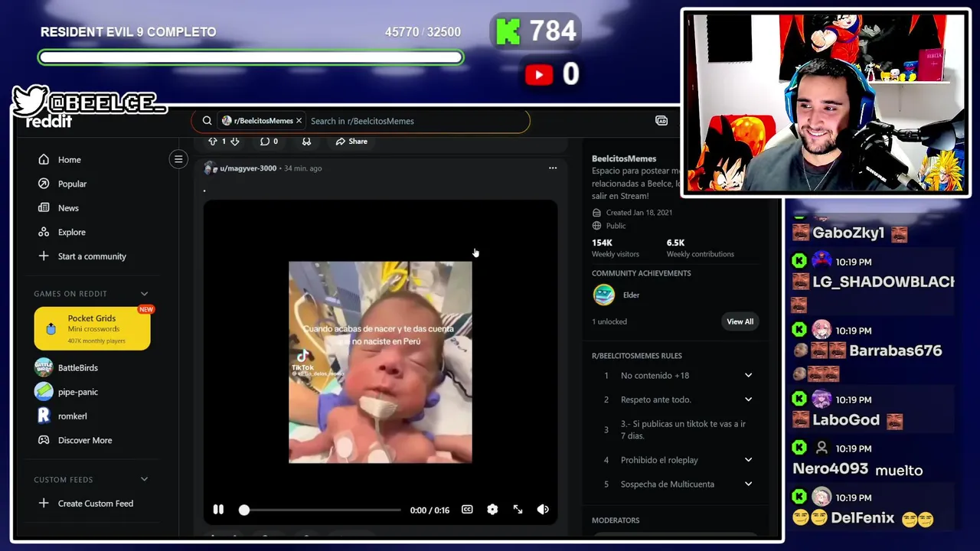This screenshot has height=551, width=980.
Task: Click the streamer webcam feed
Action: click(825, 103)
